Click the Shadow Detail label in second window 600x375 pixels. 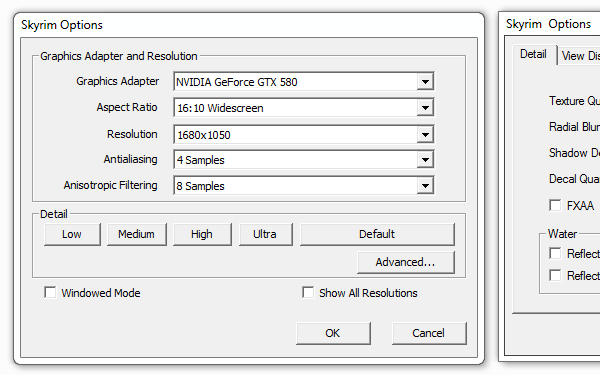[574, 153]
